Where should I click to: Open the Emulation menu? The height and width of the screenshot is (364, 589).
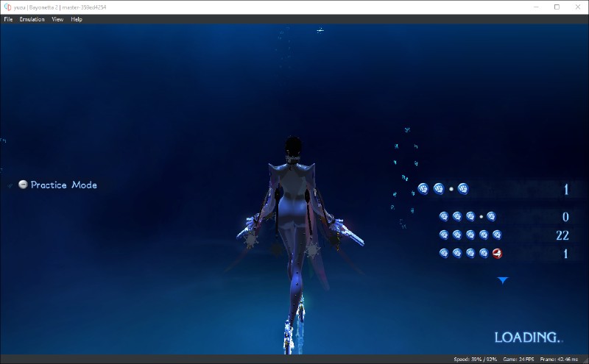[x=32, y=19]
